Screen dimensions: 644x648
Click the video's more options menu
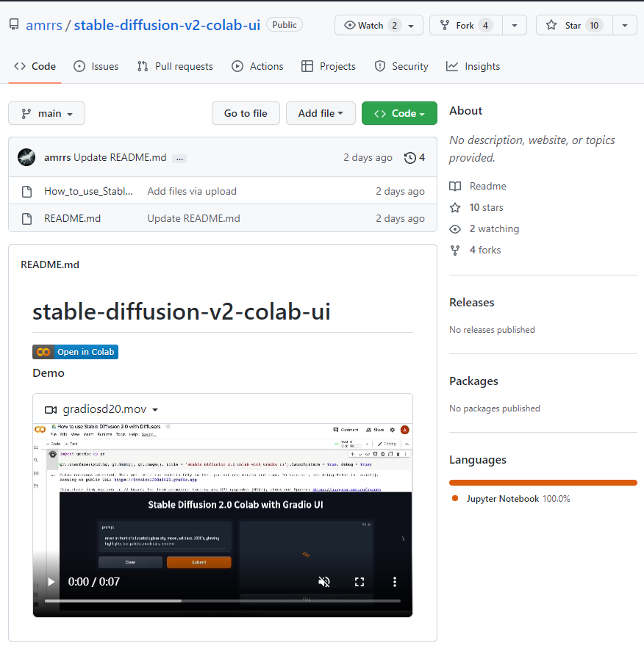395,581
